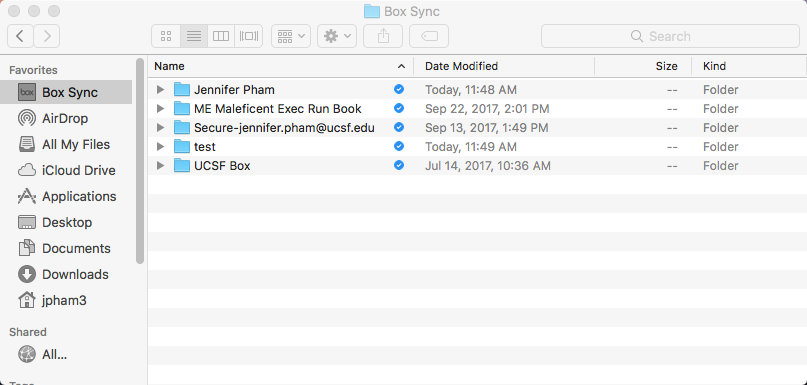Expand the Jennifer Pham folder
Image resolution: width=807 pixels, height=385 pixels.
161,90
